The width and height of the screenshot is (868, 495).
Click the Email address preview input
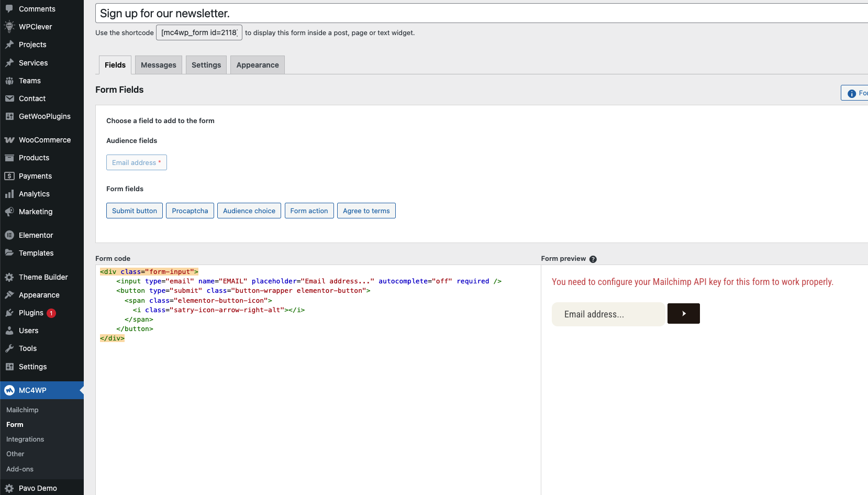(x=608, y=314)
